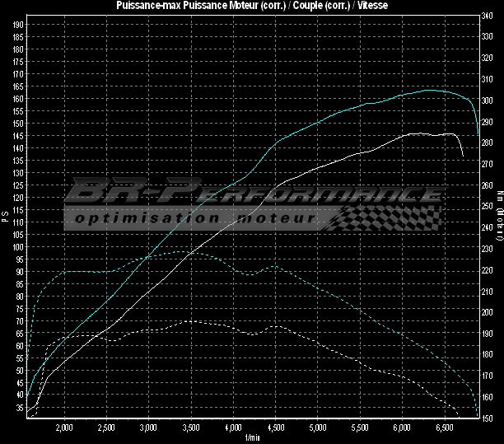Click the 35 value on left axis
Screen dimensions: 504x444
[x=19, y=408]
